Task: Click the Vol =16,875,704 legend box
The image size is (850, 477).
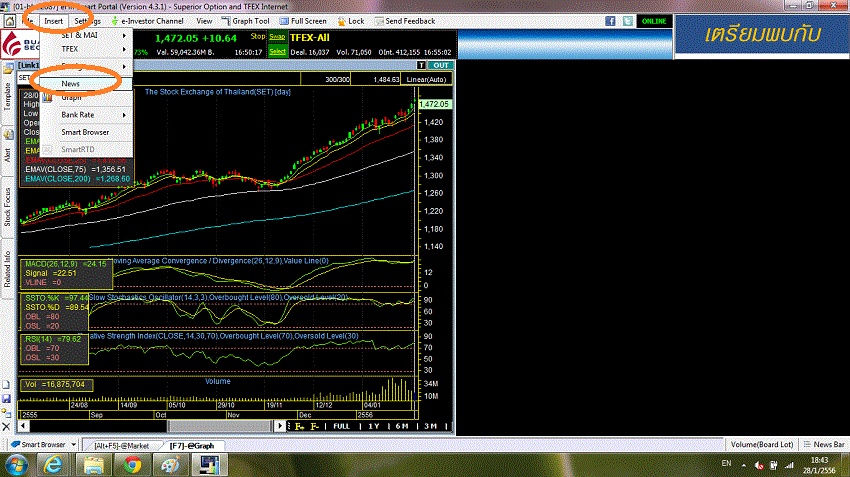Action: point(57,384)
